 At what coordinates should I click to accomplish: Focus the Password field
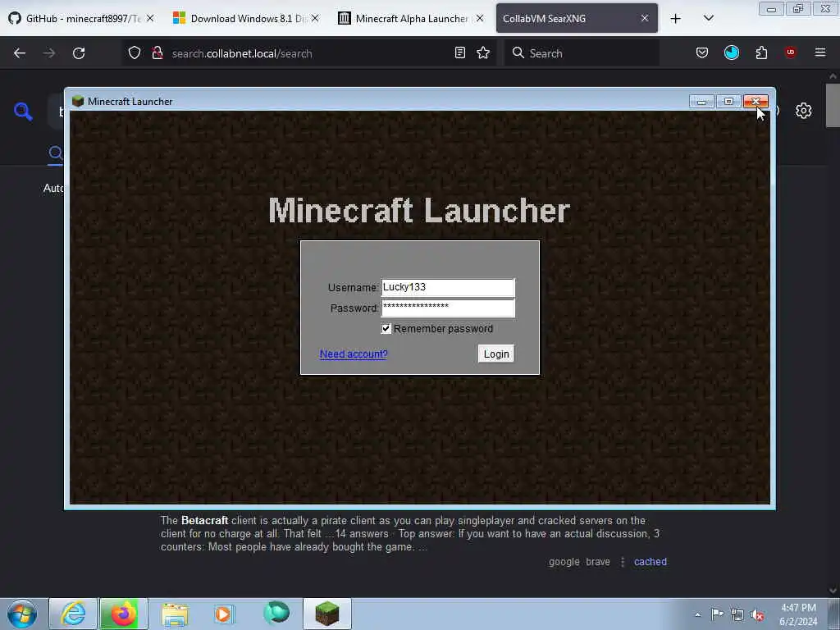[x=448, y=308]
